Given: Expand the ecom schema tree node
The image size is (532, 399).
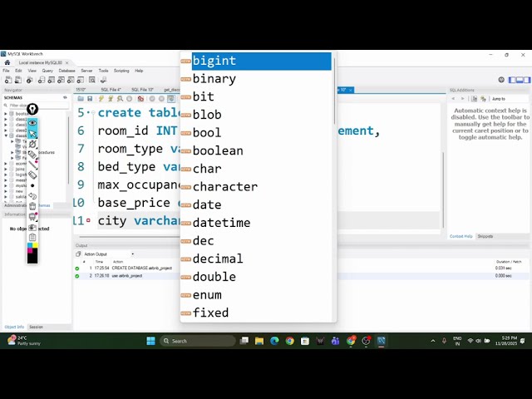Looking at the screenshot, I should (6, 164).
